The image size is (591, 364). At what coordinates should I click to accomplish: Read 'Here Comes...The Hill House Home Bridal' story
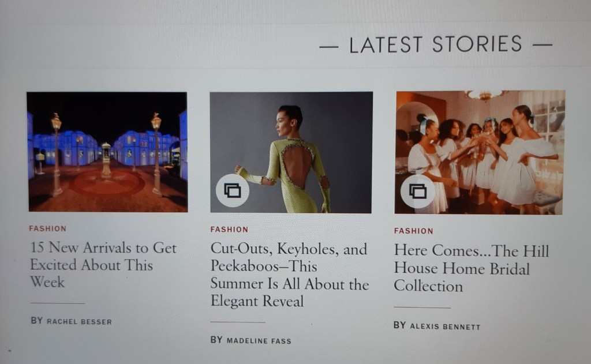coord(471,268)
